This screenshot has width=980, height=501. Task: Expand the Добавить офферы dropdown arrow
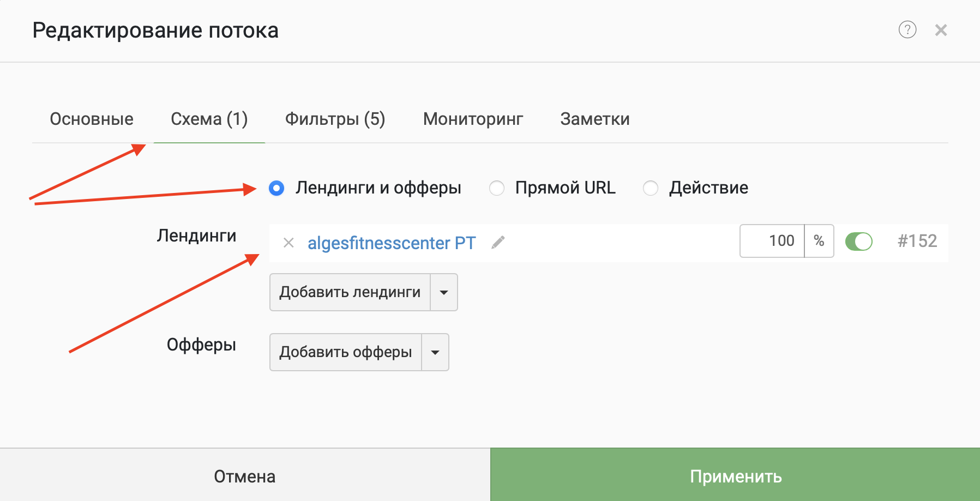click(435, 352)
